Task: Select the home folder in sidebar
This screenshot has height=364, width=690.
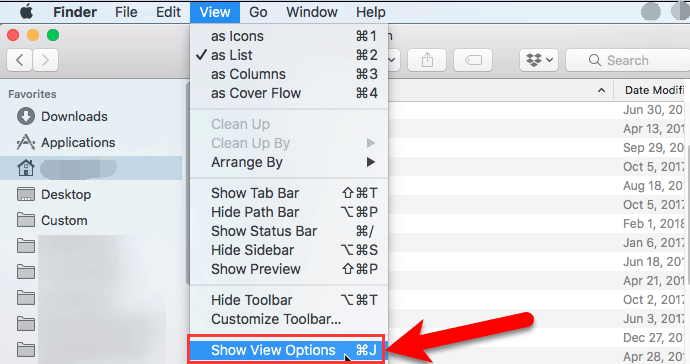Action: pyautogui.click(x=91, y=168)
